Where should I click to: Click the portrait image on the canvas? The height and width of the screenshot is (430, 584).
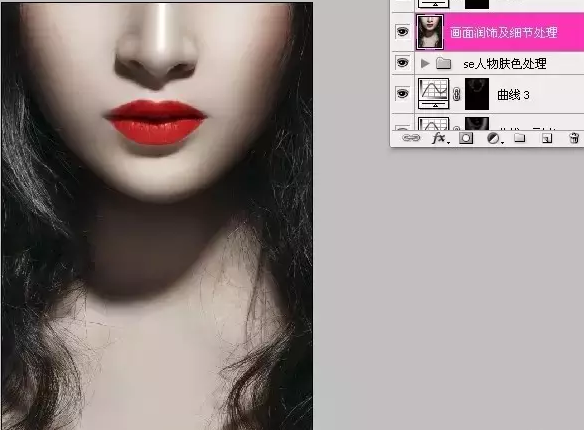pos(157,216)
